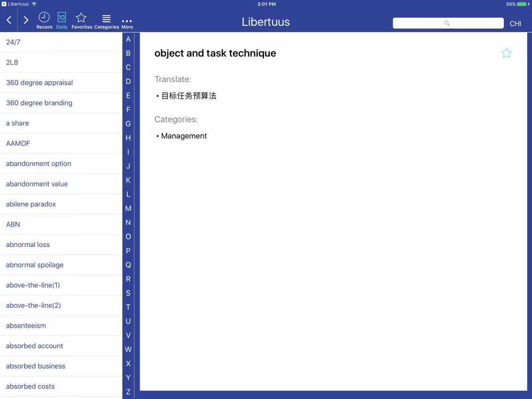Viewport: 532px width, 399px height.
Task: Open the Recent history tab
Action: pyautogui.click(x=44, y=21)
